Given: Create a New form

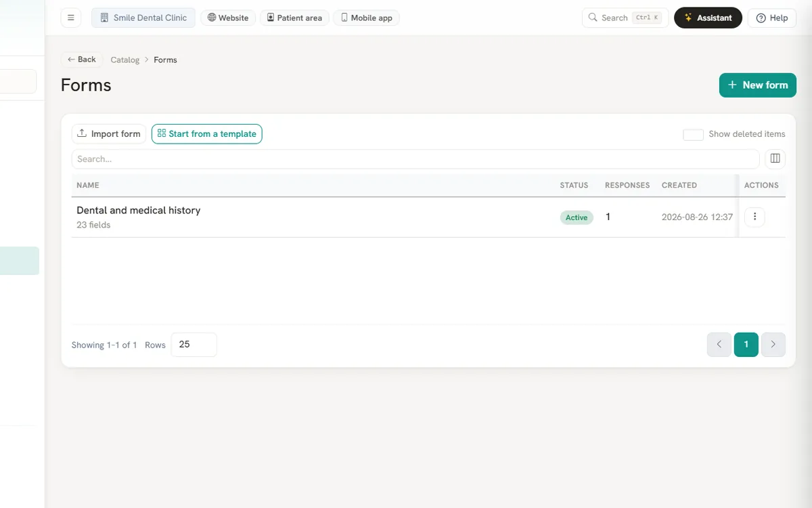Looking at the screenshot, I should pyautogui.click(x=758, y=85).
